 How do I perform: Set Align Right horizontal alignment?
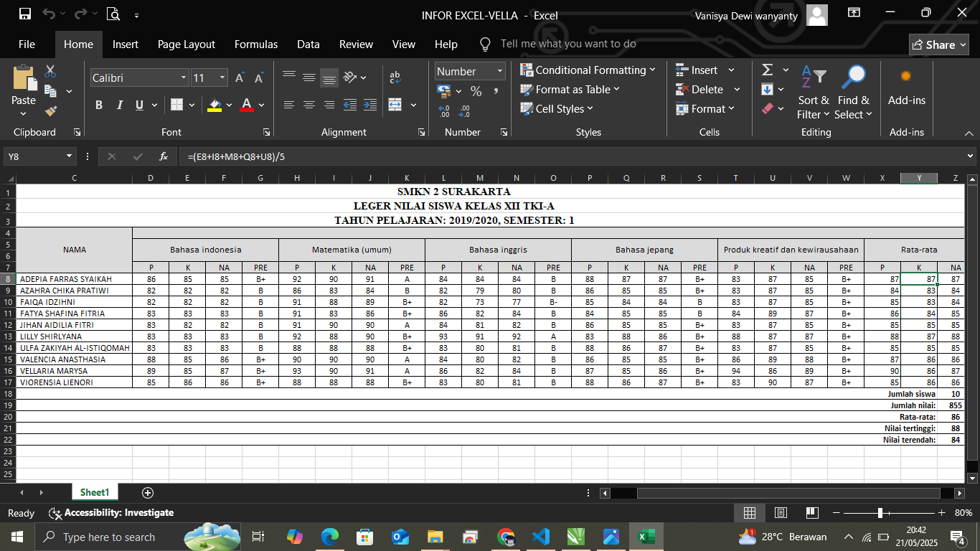pos(329,105)
